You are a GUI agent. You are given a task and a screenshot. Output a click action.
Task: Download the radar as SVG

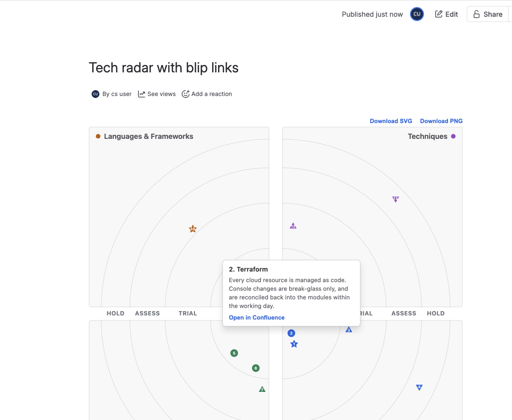[391, 121]
